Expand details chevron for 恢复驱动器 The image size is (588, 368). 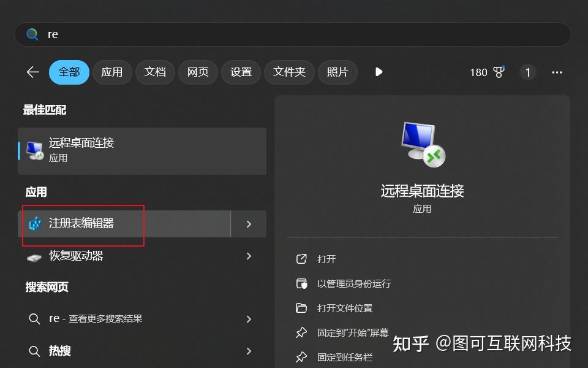[x=249, y=256]
